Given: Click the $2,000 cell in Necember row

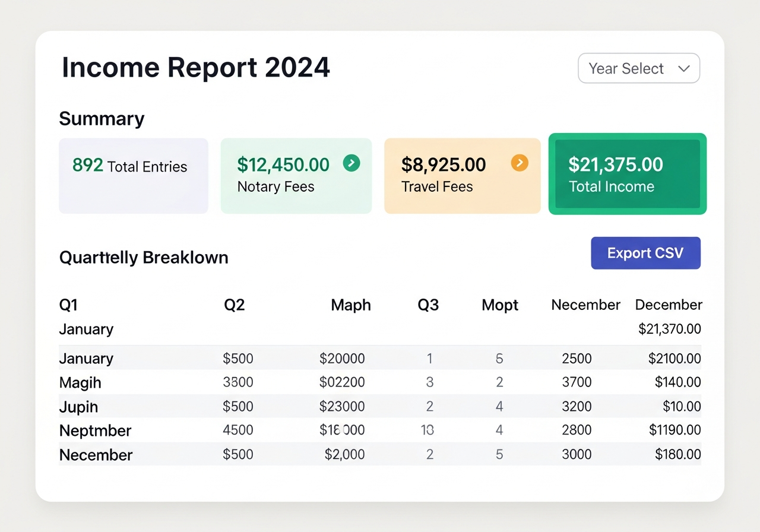Looking at the screenshot, I should [x=344, y=454].
